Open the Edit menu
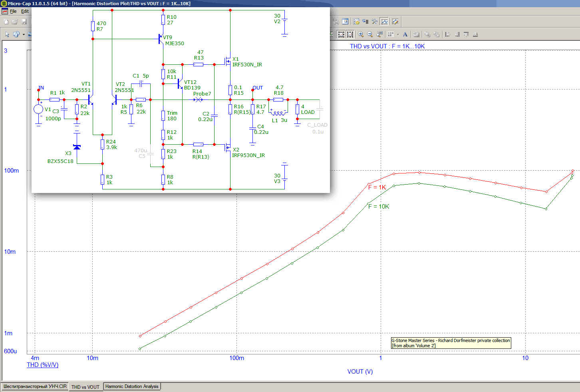 (x=25, y=11)
